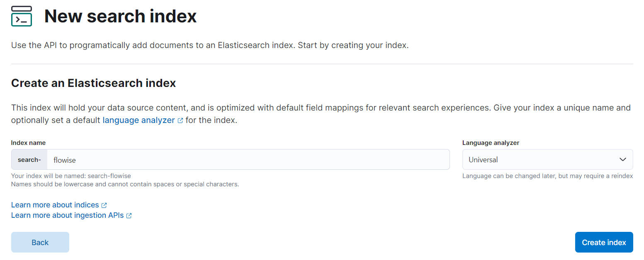Expand the Language analyzer chevron arrow
Screen dimensions: 644x260
pyautogui.click(x=622, y=159)
